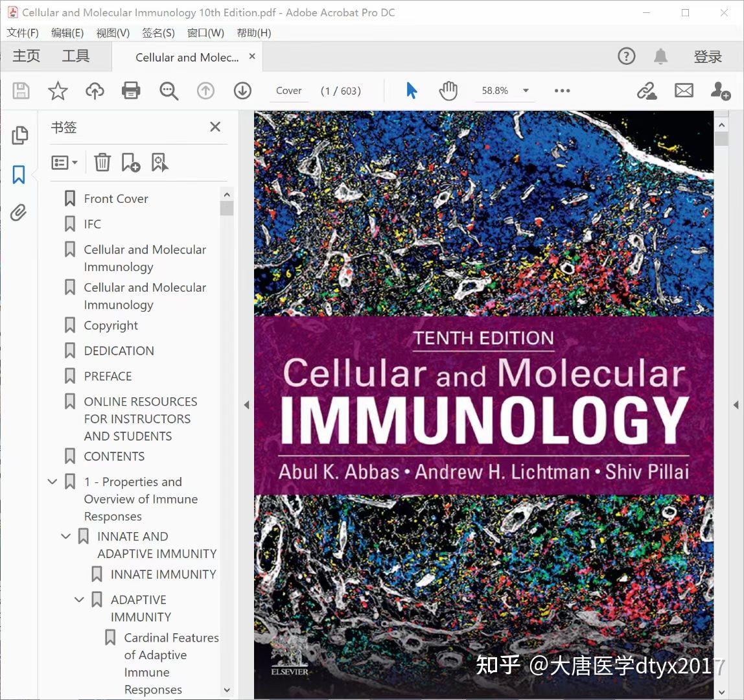Open the find text magnifier tool
Screen dimensions: 744x700
pos(169,90)
